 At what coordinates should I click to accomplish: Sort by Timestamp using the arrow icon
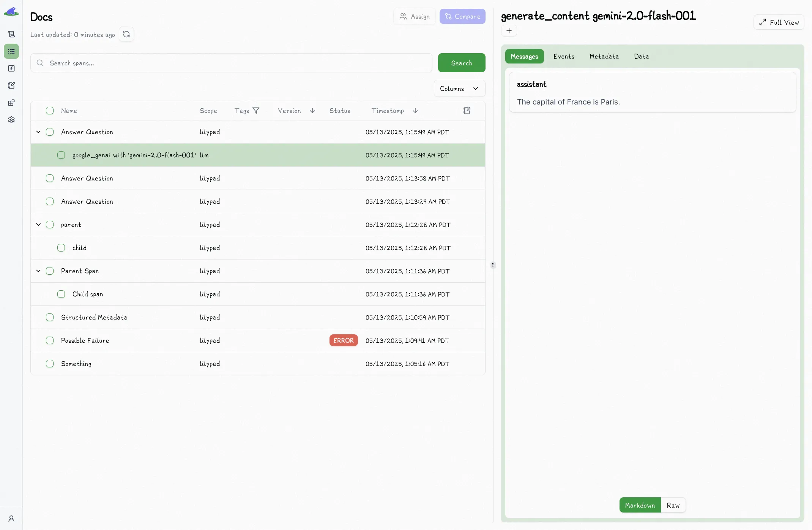[x=415, y=111]
